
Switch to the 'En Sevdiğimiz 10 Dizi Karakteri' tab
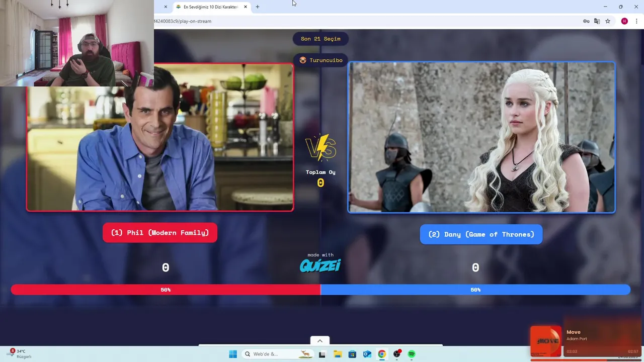(x=210, y=7)
